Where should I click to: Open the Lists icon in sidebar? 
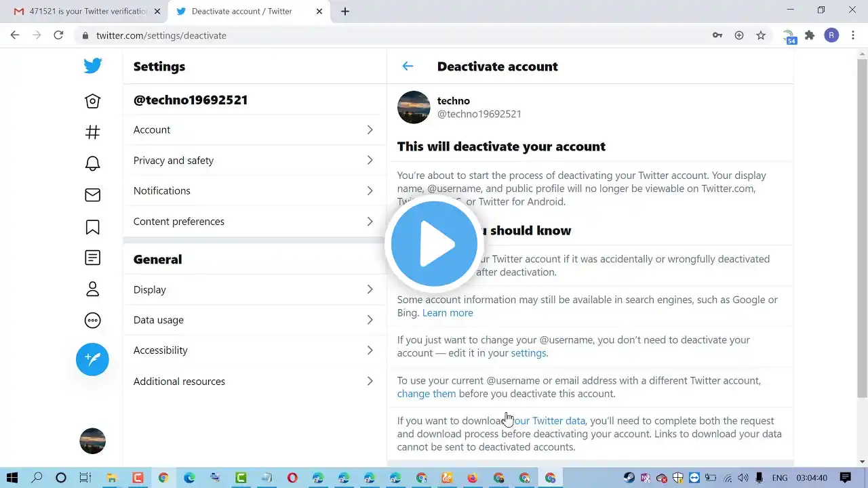(93, 258)
